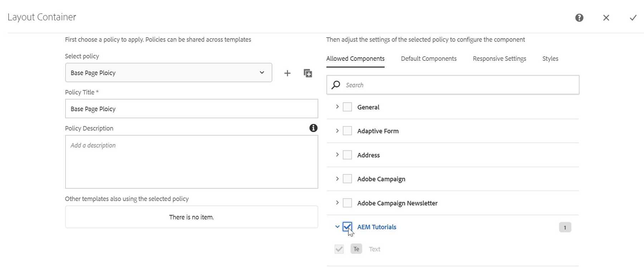Check the General group checkbox
The image size is (644, 267).
[347, 107]
